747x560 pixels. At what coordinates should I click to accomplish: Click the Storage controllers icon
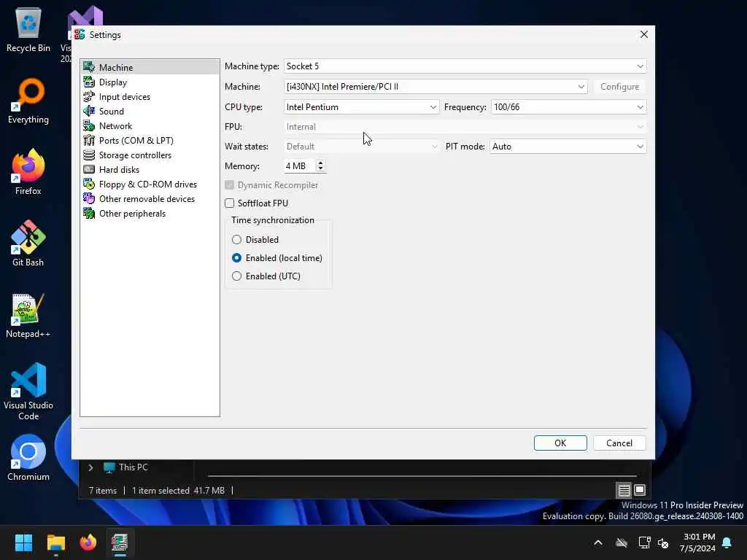pyautogui.click(x=88, y=155)
